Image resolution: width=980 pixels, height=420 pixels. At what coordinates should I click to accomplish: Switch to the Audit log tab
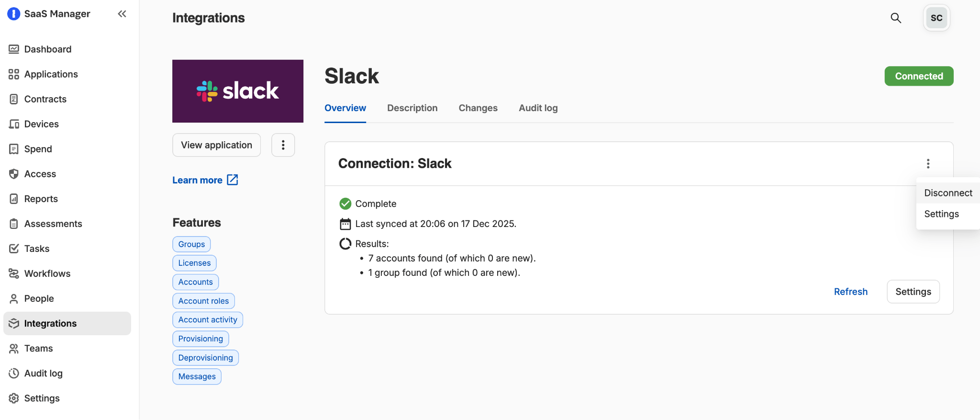(538, 108)
